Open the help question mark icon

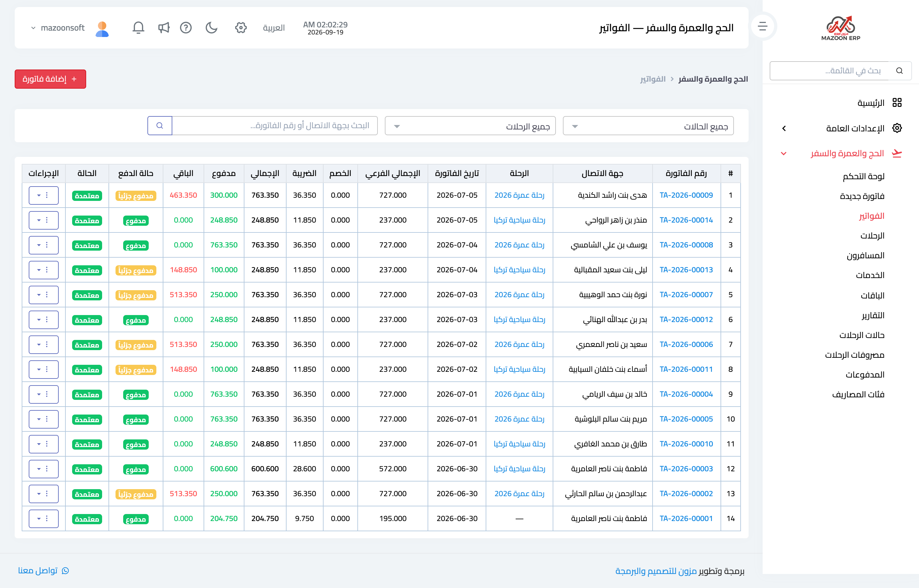[x=186, y=27]
